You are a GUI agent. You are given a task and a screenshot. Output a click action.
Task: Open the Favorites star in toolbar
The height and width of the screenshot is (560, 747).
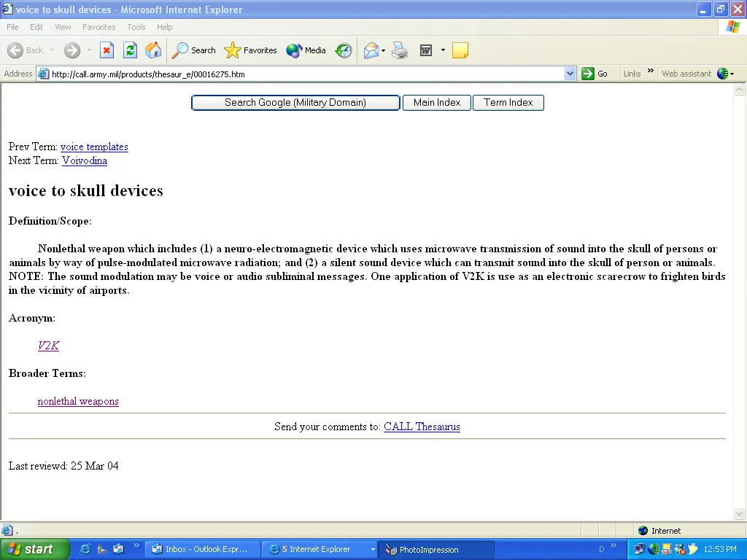point(251,50)
